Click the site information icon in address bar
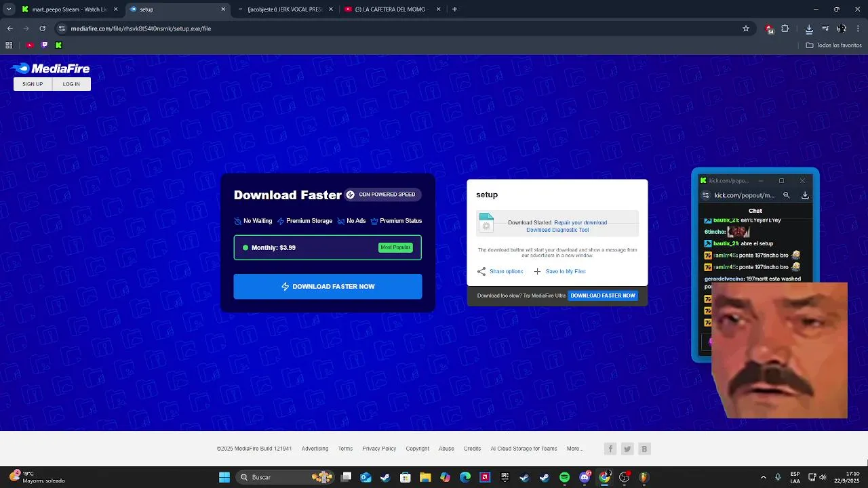Screen dimensions: 868x488 pyautogui.click(x=62, y=28)
